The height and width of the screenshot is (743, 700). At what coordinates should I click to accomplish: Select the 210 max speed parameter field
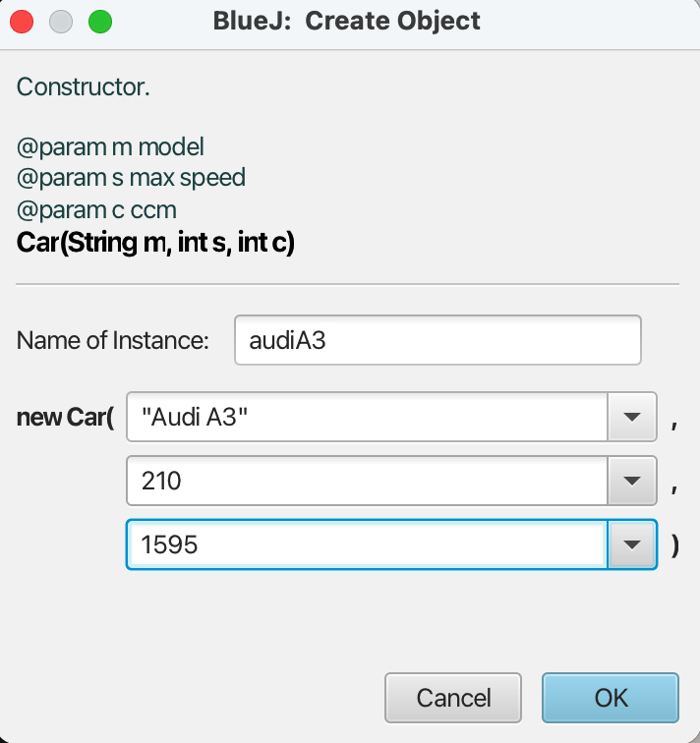(x=368, y=481)
